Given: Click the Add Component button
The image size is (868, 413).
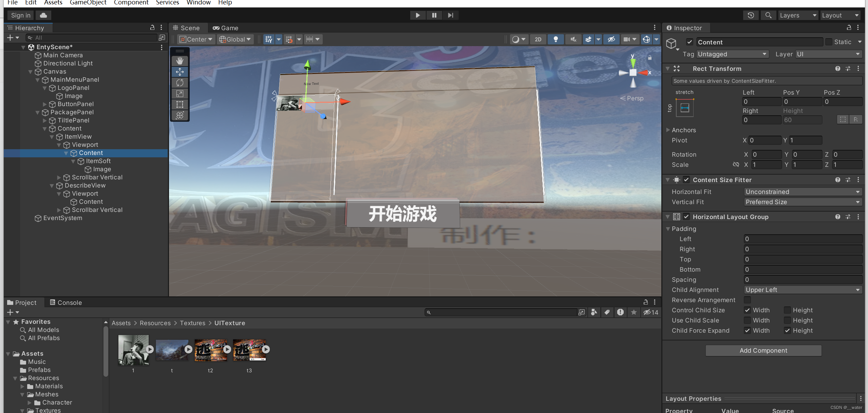Looking at the screenshot, I should [763, 350].
